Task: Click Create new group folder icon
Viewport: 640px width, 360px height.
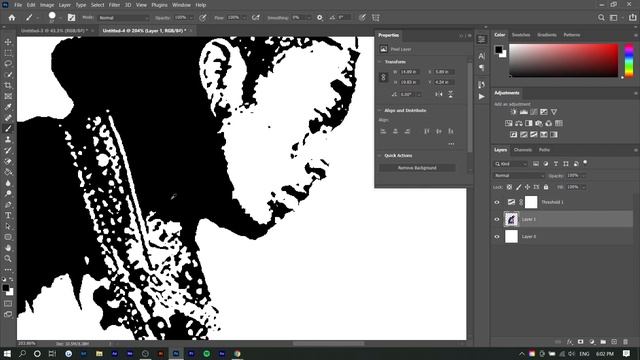Action: point(603,342)
